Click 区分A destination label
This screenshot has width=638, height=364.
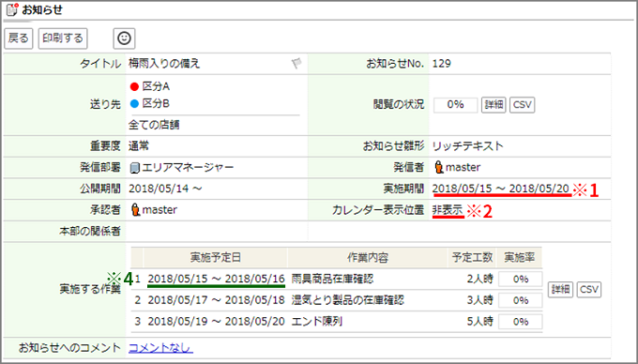pos(156,86)
